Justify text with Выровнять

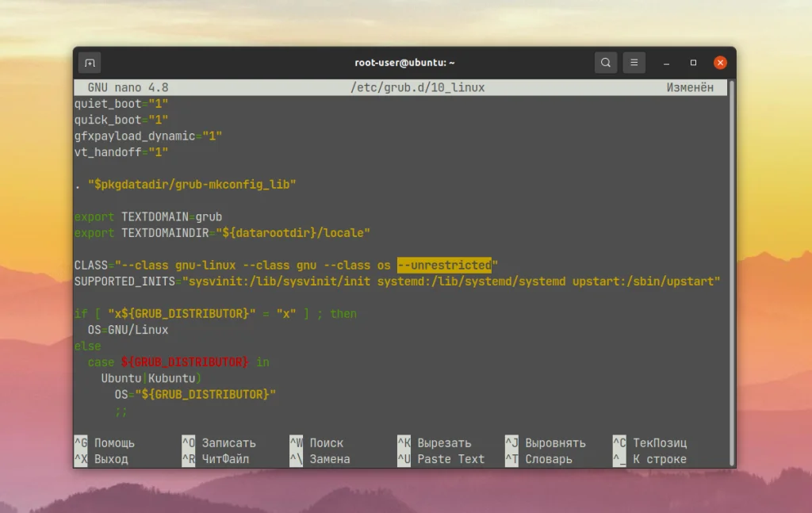pyautogui.click(x=554, y=442)
